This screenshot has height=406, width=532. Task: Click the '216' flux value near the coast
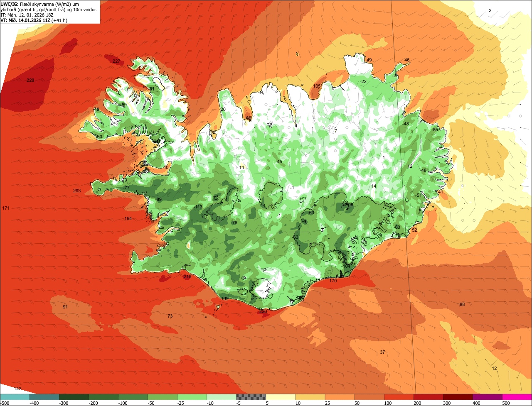(187, 276)
